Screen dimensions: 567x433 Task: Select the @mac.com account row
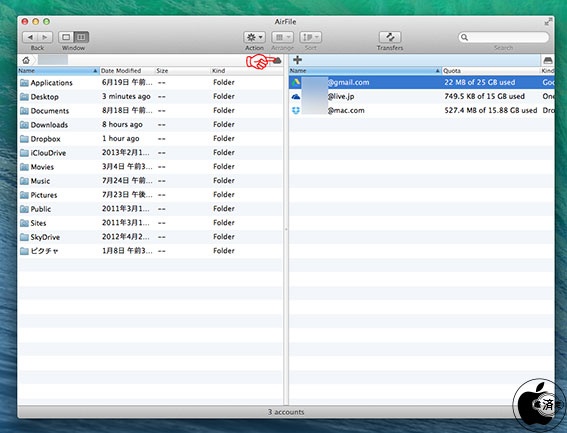tap(422, 110)
